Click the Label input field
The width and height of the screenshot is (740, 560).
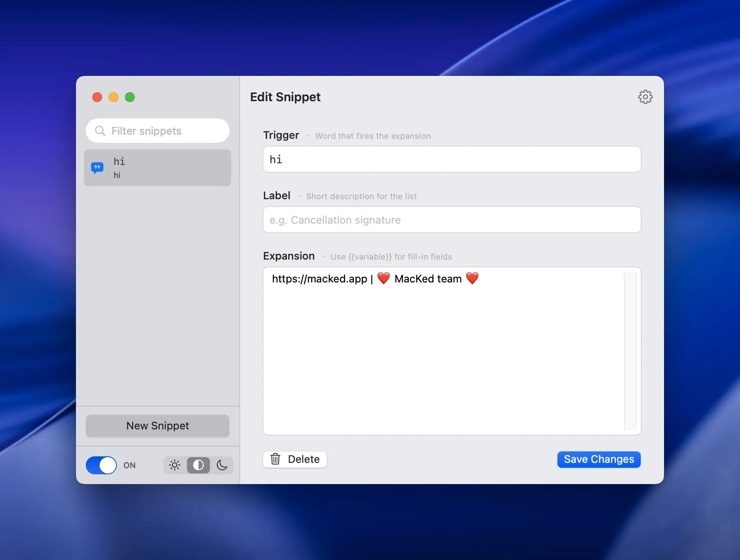coord(452,220)
